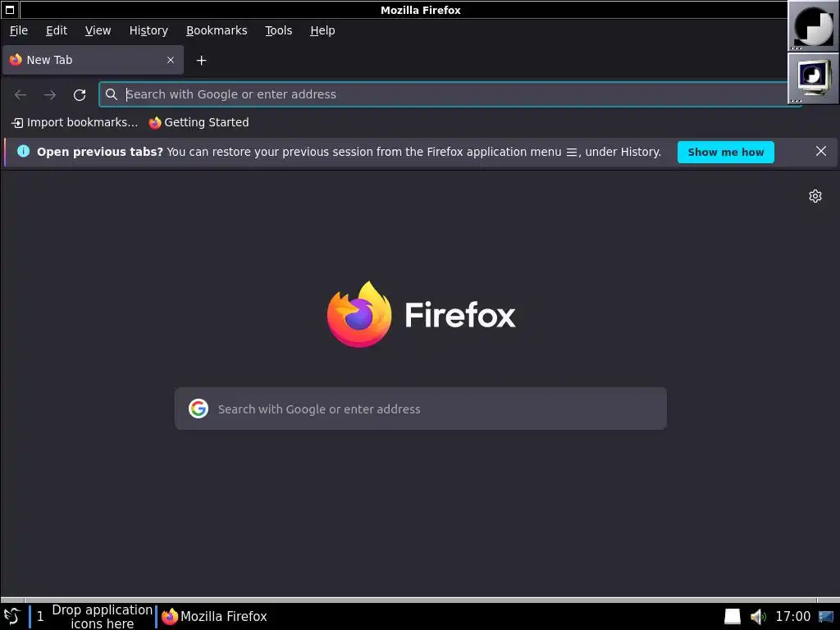Open a new tab with plus button
Viewport: 840px width, 630px height.
point(202,61)
